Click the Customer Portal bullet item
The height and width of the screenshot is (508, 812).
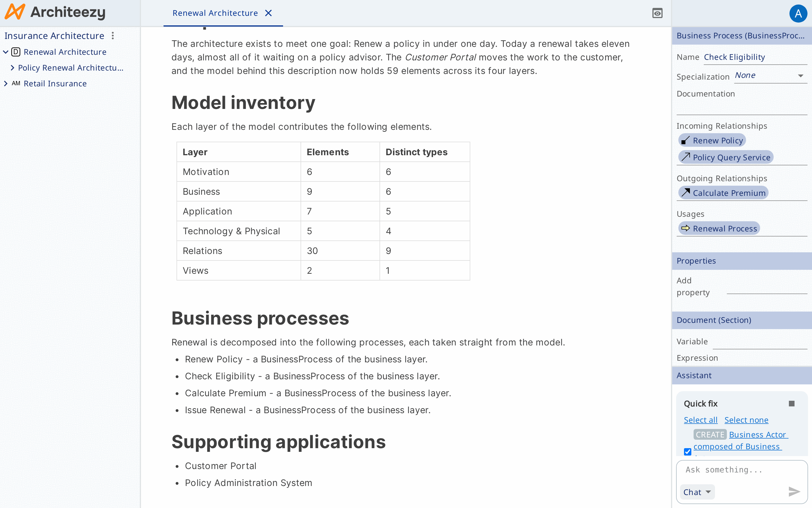coord(220,466)
